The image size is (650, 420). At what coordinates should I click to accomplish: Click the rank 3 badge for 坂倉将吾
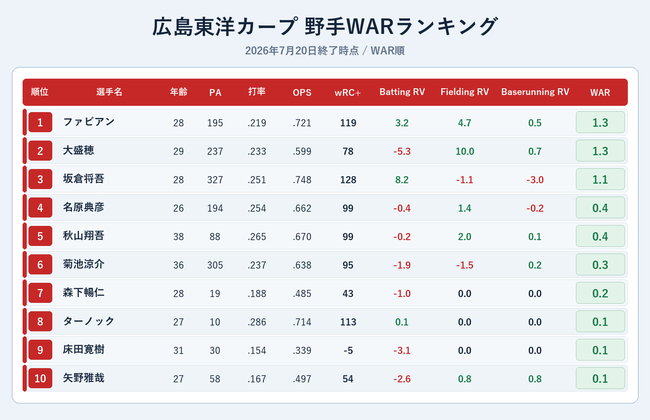coord(40,179)
